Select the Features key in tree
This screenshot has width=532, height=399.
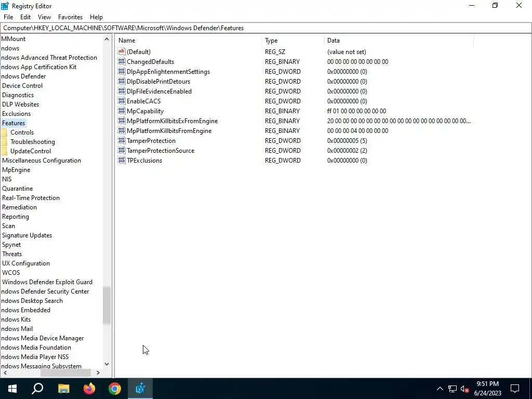14,123
